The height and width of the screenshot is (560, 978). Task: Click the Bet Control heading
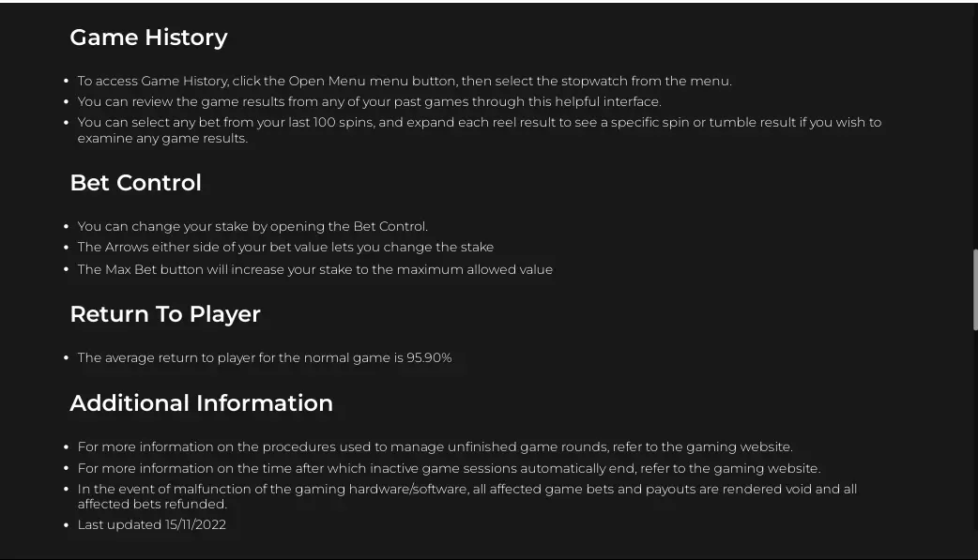click(135, 183)
